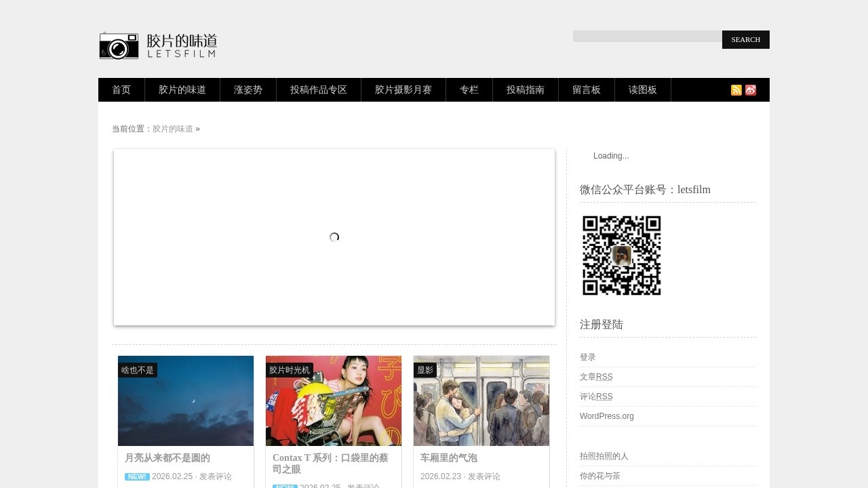Screen dimensions: 868x488
Task: Open the 首页 menu item
Action: [x=121, y=89]
